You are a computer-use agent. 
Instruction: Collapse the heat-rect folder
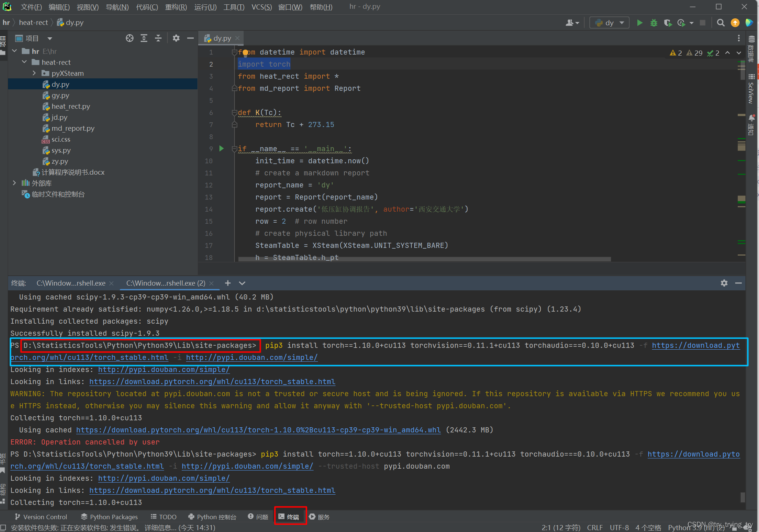25,62
